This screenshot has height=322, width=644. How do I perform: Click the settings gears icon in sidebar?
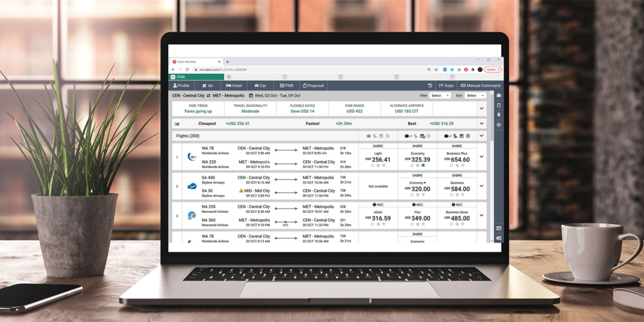498,238
